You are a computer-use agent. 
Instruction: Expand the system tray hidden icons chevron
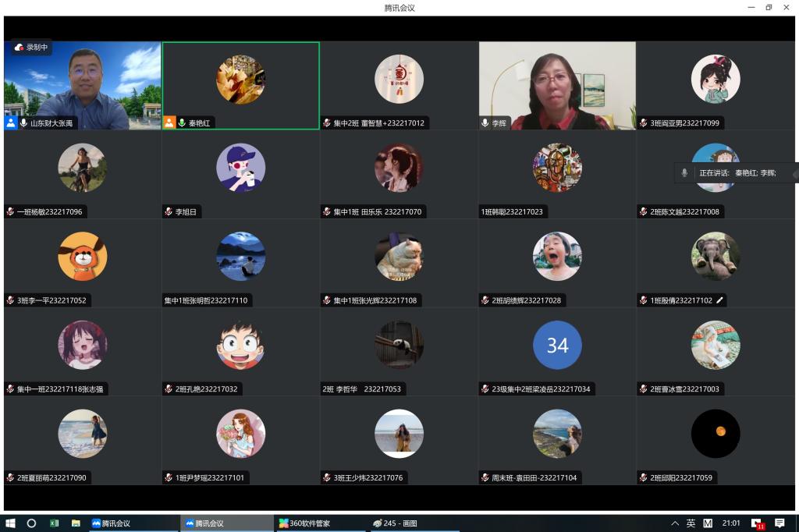coord(675,523)
